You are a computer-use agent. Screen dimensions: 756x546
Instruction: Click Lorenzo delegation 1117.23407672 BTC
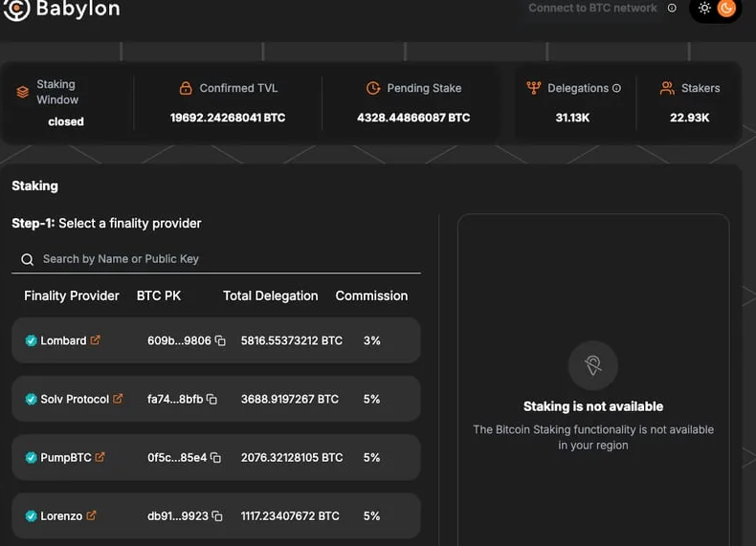pos(290,516)
